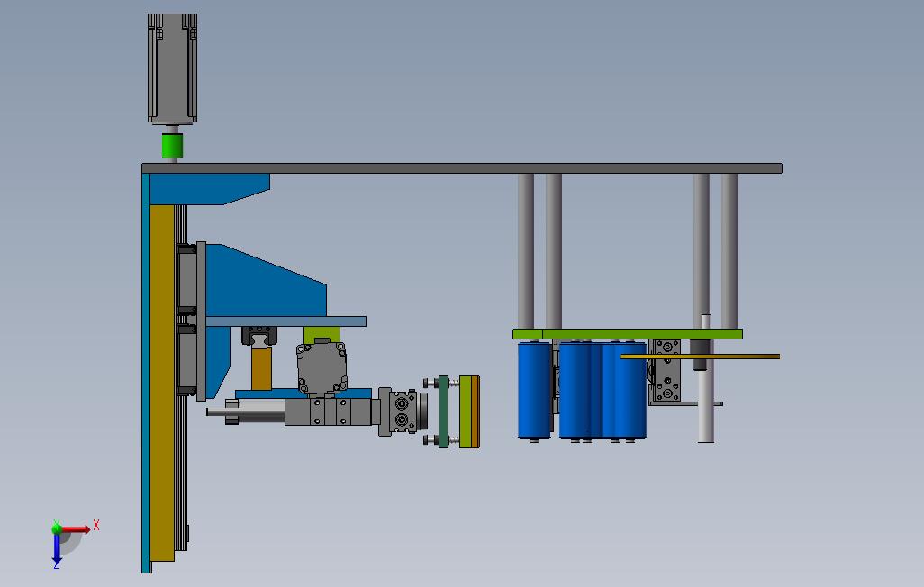Select the yellow-green block above the stepper motor
The height and width of the screenshot is (587, 924).
click(x=322, y=334)
